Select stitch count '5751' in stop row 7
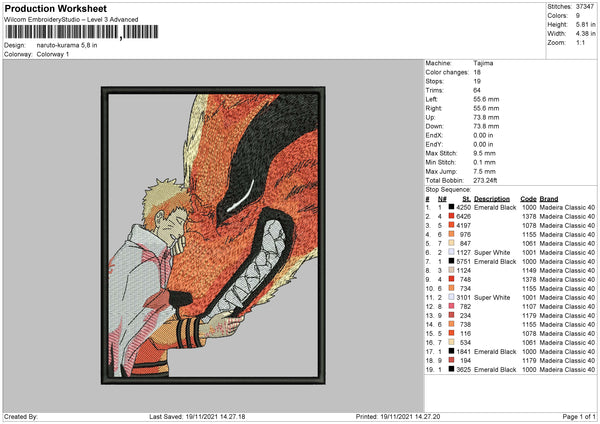600x424 pixels. pyautogui.click(x=463, y=262)
